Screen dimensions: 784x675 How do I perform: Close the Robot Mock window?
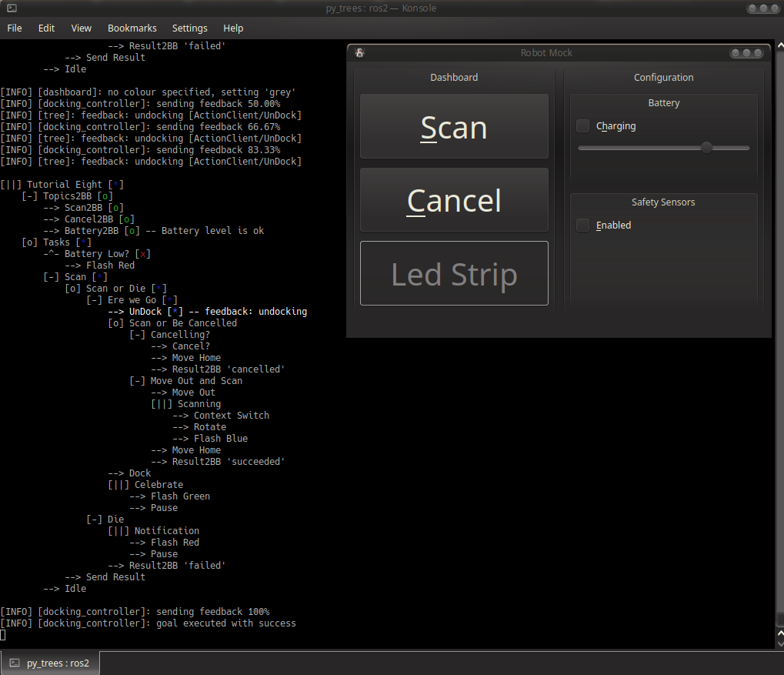click(758, 53)
